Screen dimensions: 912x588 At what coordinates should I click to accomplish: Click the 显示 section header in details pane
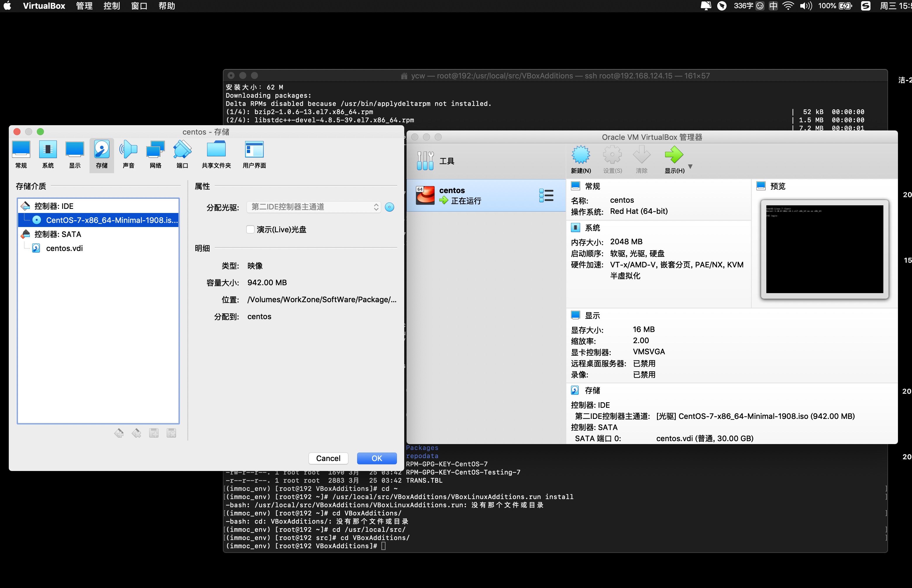tap(592, 316)
